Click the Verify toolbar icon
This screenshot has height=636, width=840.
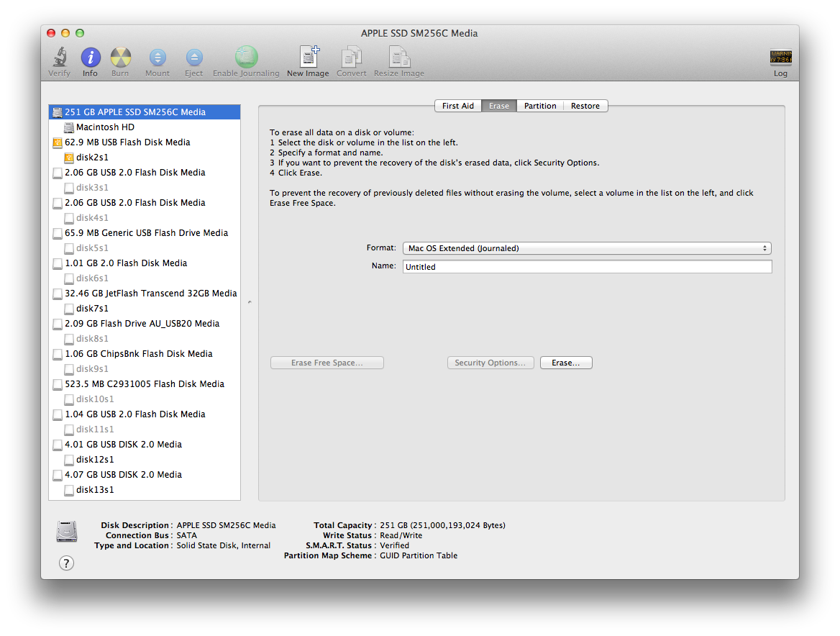pyautogui.click(x=59, y=58)
